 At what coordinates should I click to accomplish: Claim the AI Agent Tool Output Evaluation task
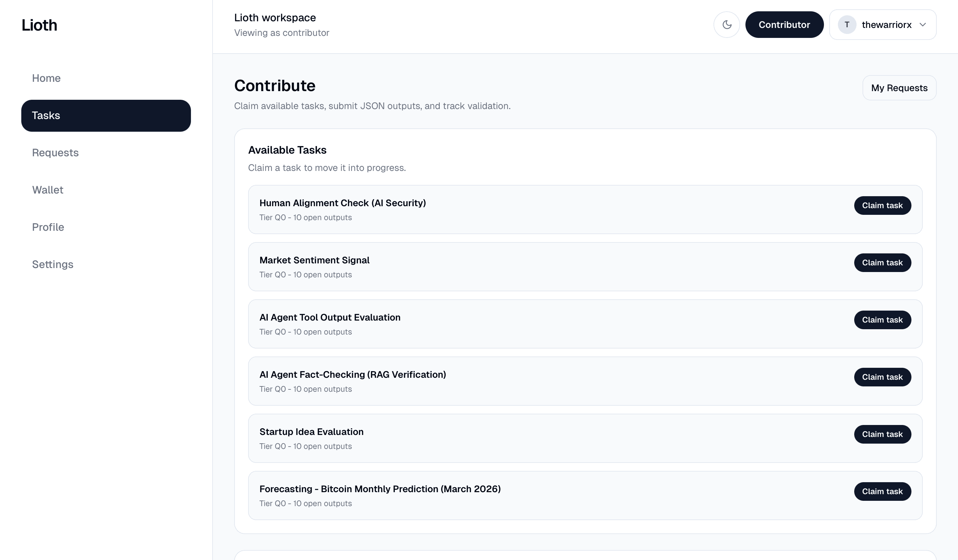[x=882, y=320]
